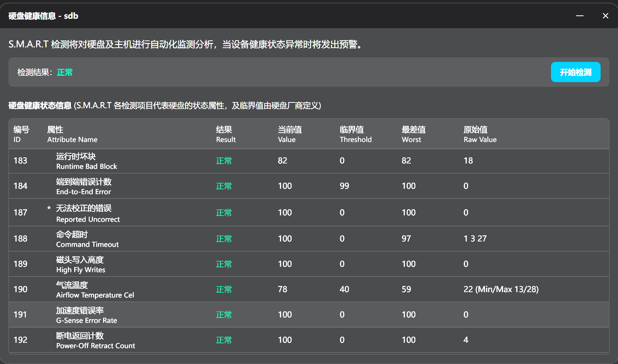Click the ID column header

tap(21, 134)
